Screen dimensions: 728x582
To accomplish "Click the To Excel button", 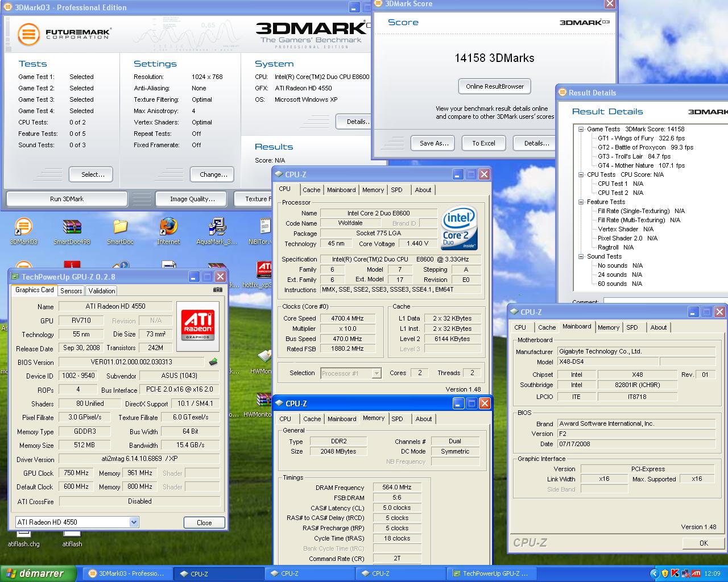I will [x=483, y=143].
